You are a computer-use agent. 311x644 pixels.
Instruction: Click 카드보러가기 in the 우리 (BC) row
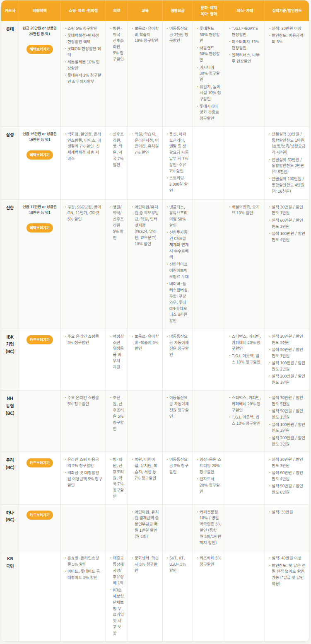(40, 463)
